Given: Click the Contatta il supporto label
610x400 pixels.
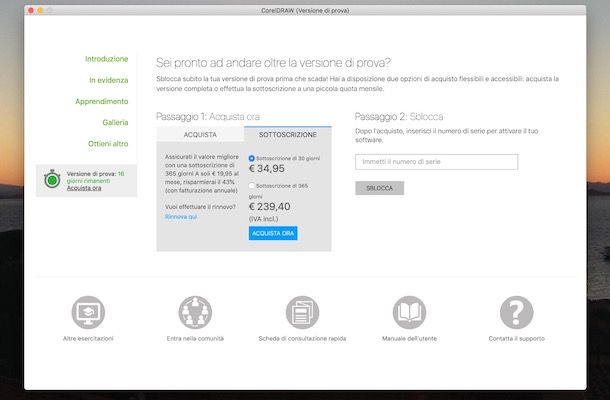Looking at the screenshot, I should point(517,339).
